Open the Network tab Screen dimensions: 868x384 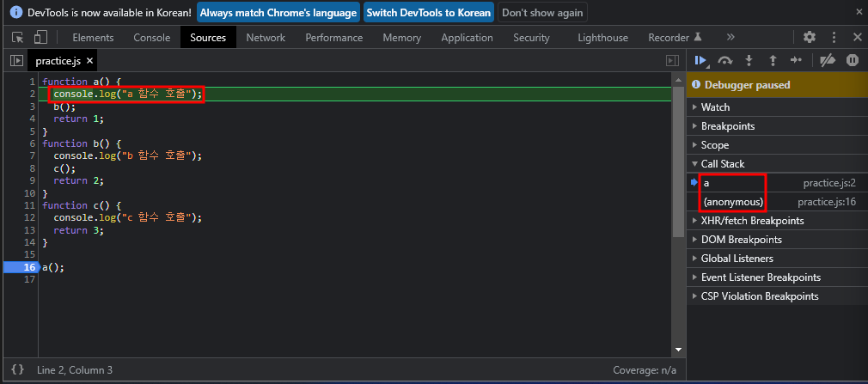(266, 38)
